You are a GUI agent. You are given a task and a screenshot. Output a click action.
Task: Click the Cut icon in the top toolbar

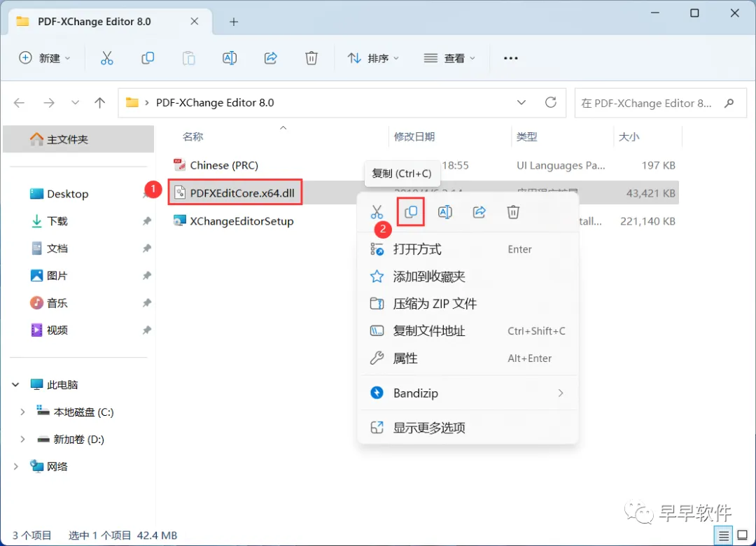[x=106, y=58]
